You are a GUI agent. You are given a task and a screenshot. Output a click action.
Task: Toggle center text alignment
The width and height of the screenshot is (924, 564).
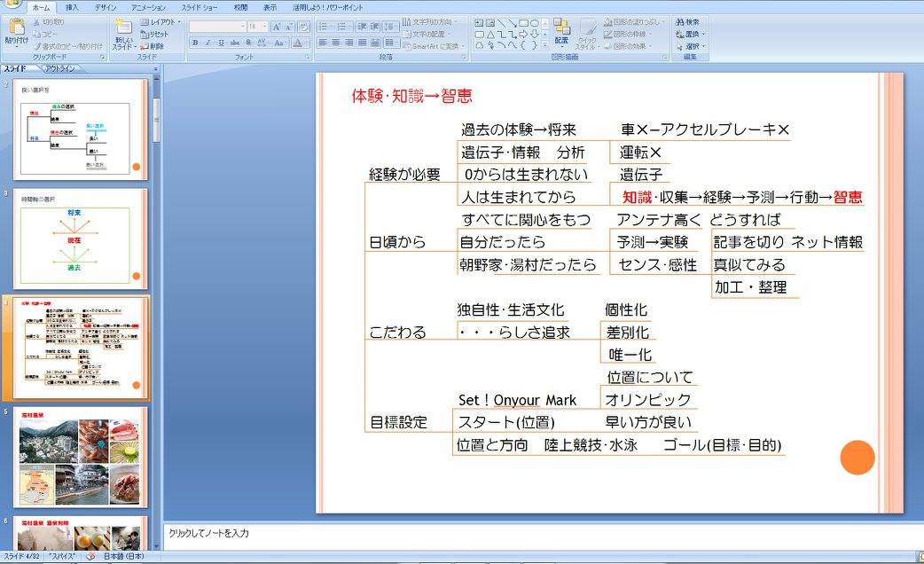pyautogui.click(x=336, y=43)
